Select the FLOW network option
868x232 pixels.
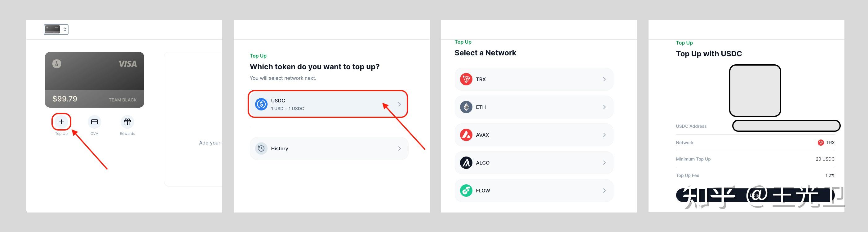534,191
